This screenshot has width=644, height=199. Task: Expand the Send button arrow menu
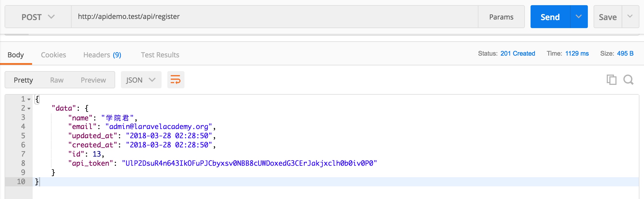click(579, 17)
